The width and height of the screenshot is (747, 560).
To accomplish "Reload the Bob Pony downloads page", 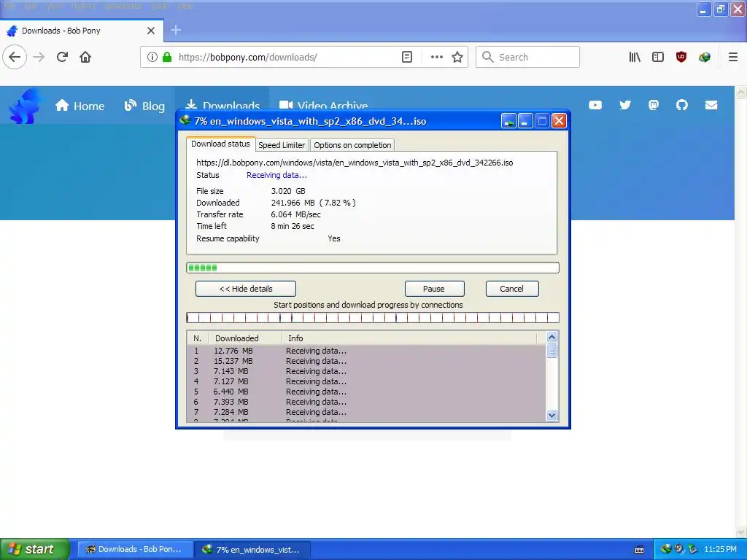I will tap(62, 57).
